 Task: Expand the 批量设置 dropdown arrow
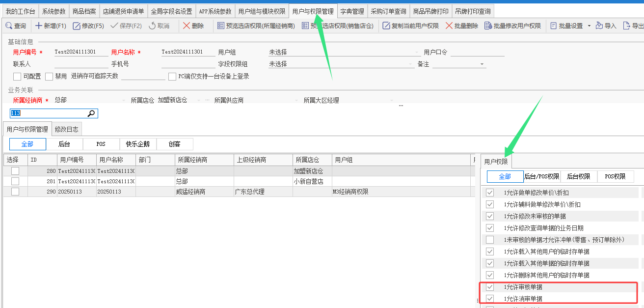[589, 26]
